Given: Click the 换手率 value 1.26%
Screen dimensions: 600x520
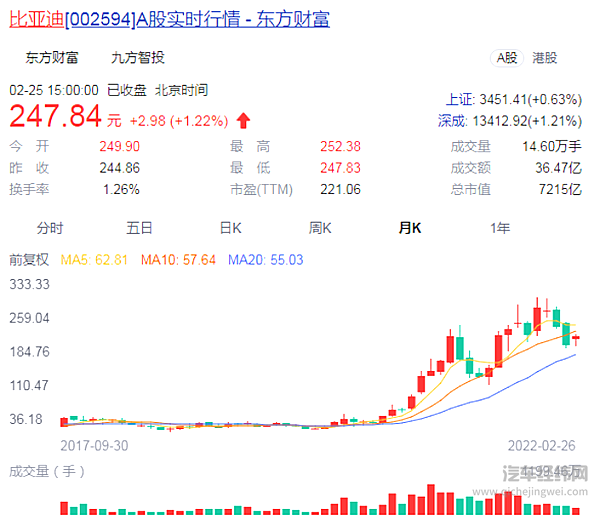Looking at the screenshot, I should click(121, 189).
